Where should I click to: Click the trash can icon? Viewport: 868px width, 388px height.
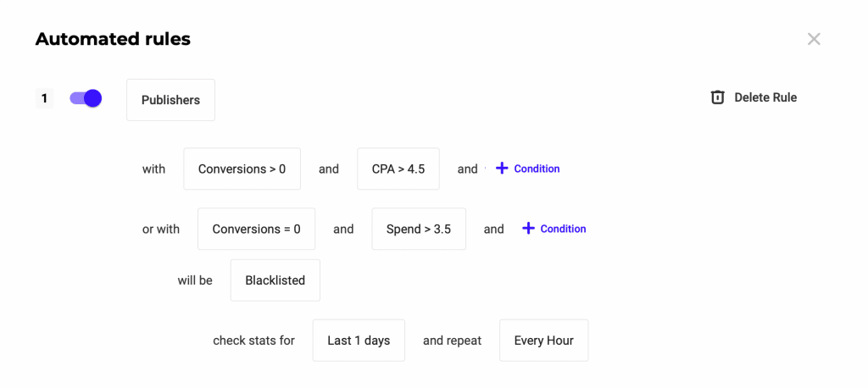(717, 97)
